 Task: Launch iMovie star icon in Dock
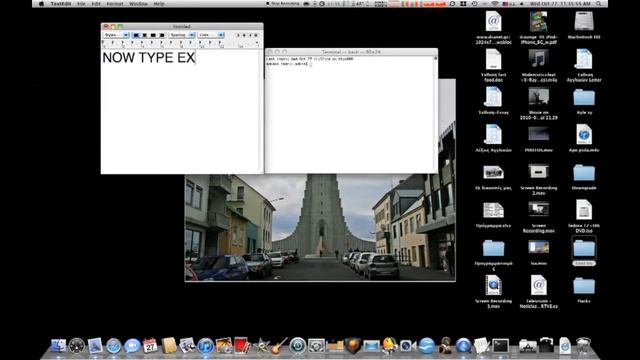click(x=261, y=346)
